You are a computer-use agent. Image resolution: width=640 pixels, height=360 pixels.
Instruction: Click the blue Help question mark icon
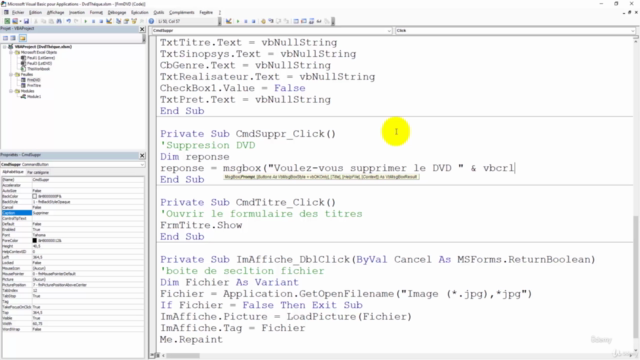(151, 21)
